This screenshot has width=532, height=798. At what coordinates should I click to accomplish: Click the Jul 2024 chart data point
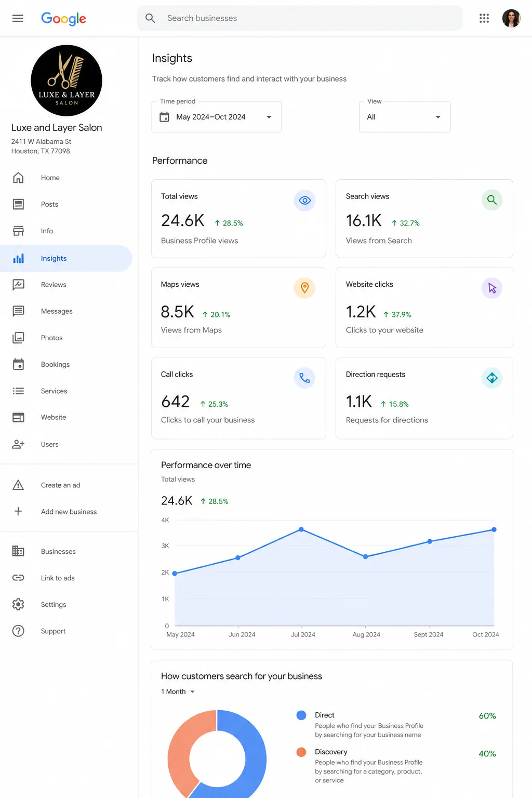click(x=301, y=529)
